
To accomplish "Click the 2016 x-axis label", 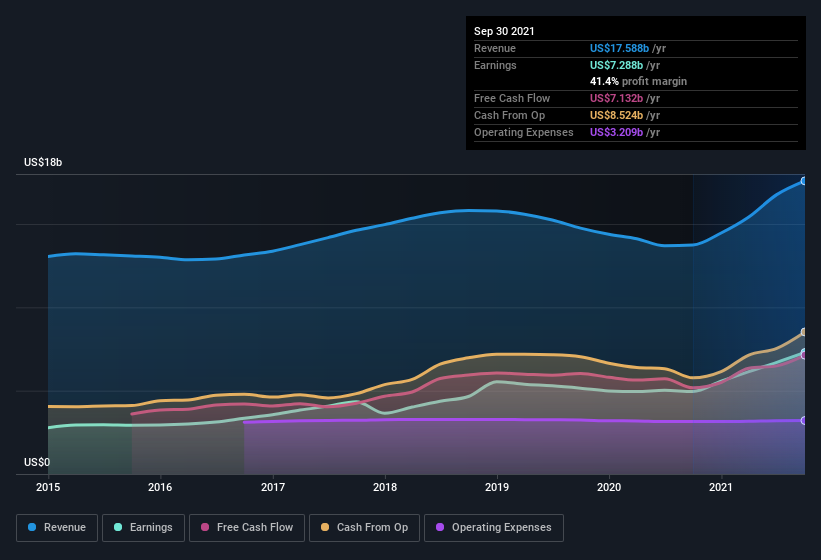I will click(160, 487).
